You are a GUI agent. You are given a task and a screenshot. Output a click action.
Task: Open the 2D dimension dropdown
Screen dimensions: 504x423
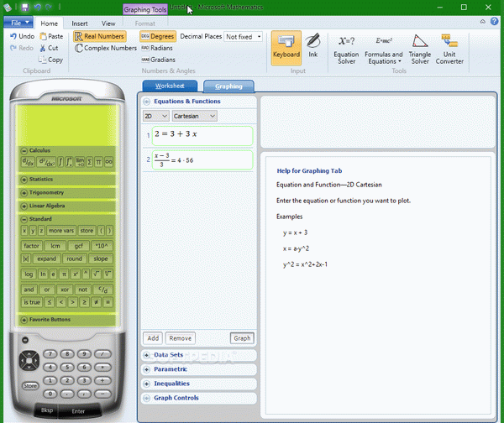click(155, 116)
